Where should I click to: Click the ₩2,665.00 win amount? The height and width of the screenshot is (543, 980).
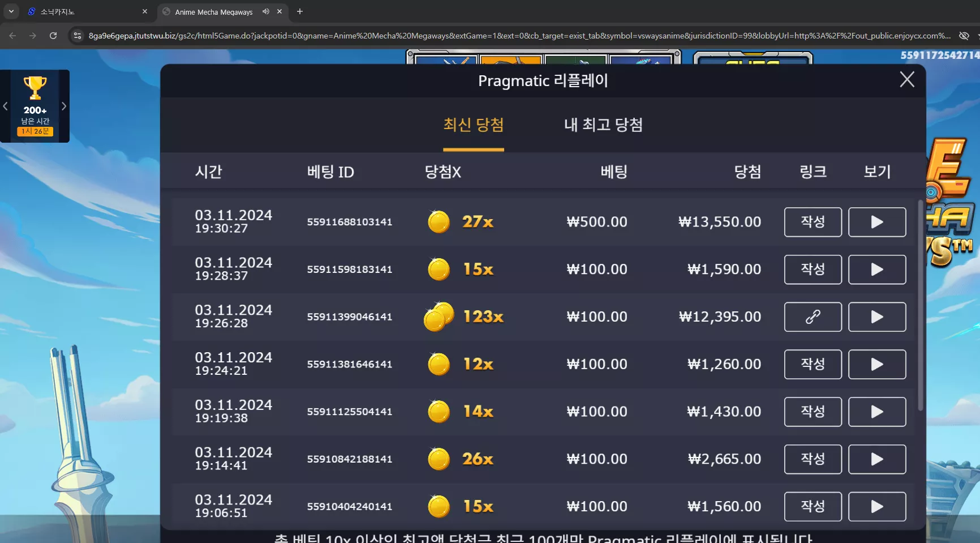click(x=724, y=459)
